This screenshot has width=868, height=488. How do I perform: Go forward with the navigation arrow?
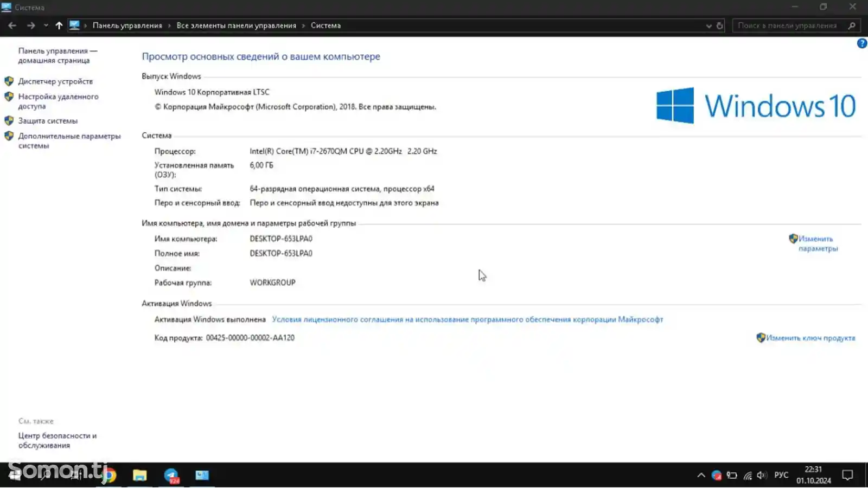click(x=31, y=25)
